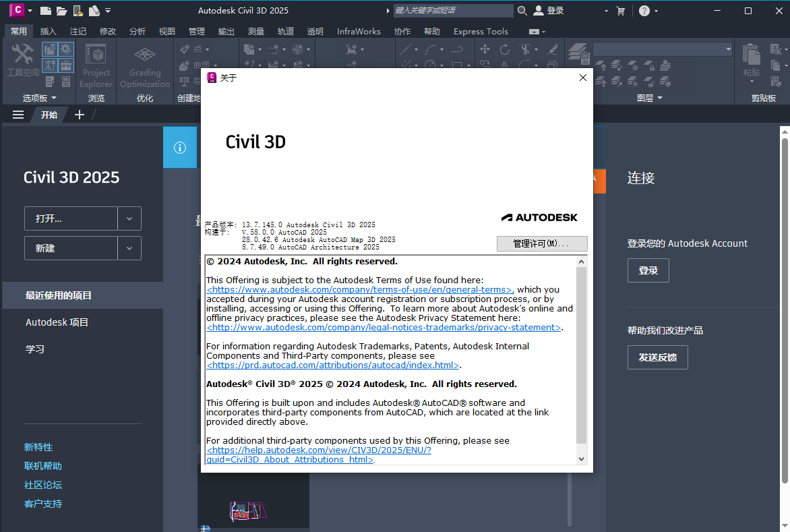Launch Grading Optimization tool
790x532 pixels.
point(145,66)
